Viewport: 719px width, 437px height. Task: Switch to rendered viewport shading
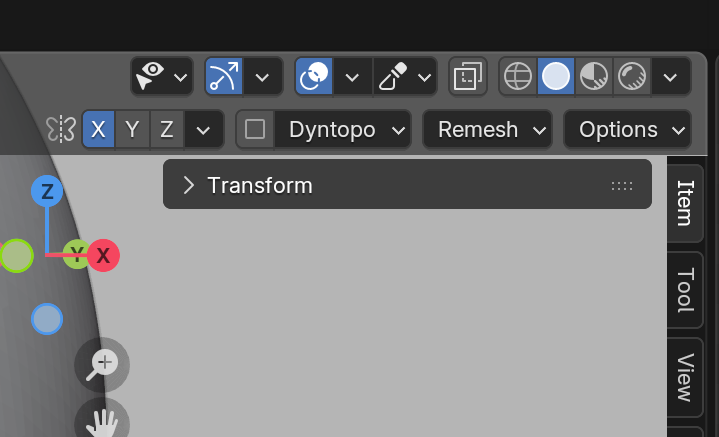(632, 76)
